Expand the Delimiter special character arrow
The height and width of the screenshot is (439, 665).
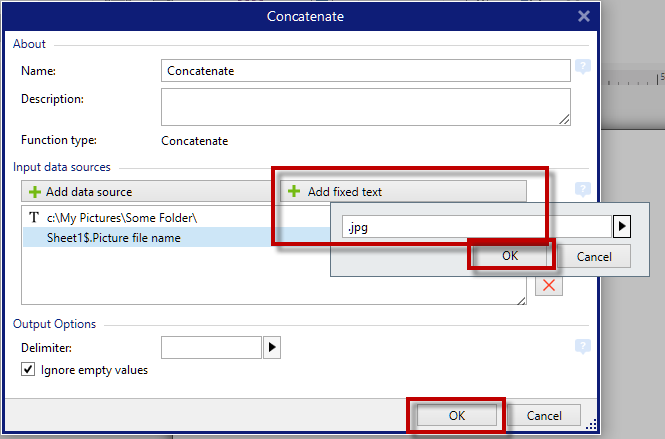(x=271, y=347)
